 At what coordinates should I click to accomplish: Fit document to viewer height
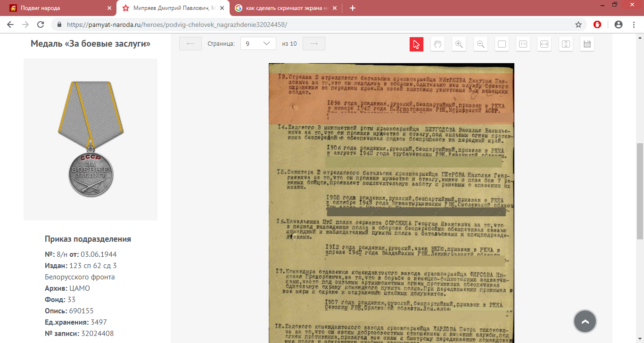click(x=566, y=44)
